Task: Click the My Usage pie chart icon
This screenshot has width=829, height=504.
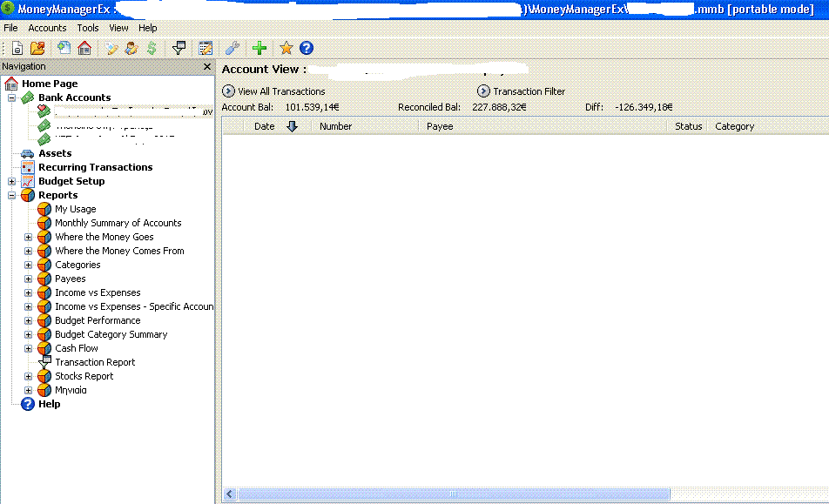Action: pos(44,209)
